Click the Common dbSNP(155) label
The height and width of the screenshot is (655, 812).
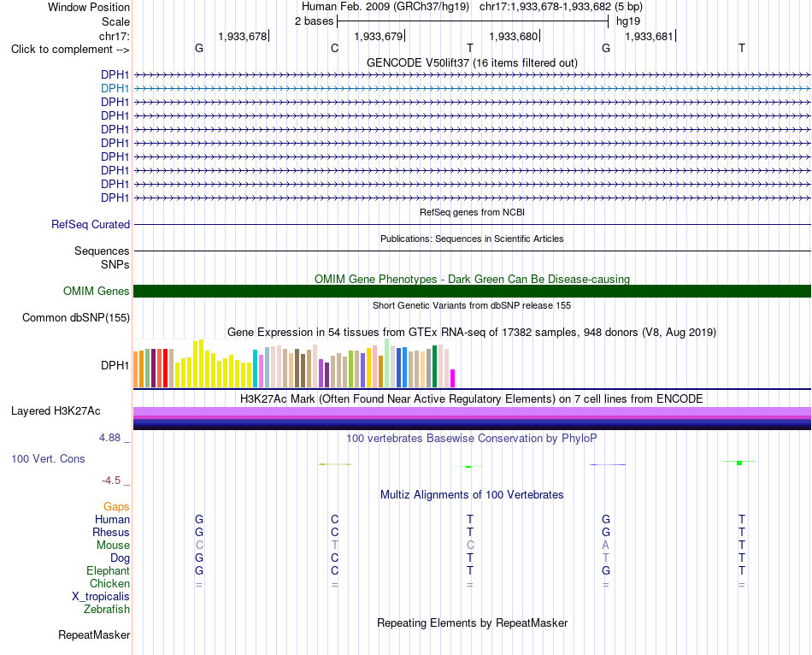pyautogui.click(x=76, y=317)
